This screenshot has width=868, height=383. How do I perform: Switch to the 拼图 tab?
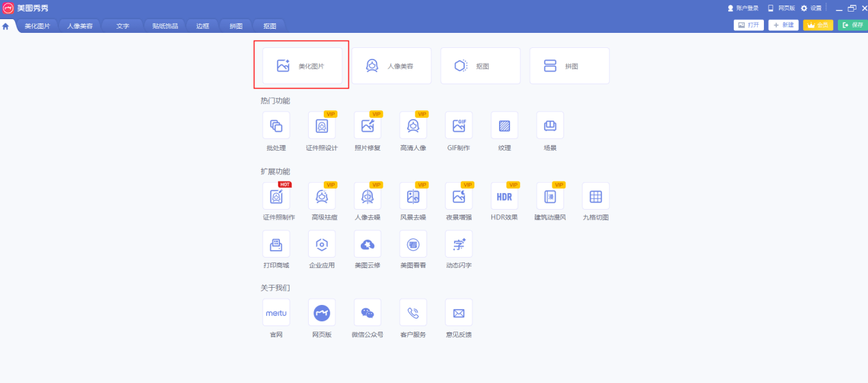pos(235,26)
